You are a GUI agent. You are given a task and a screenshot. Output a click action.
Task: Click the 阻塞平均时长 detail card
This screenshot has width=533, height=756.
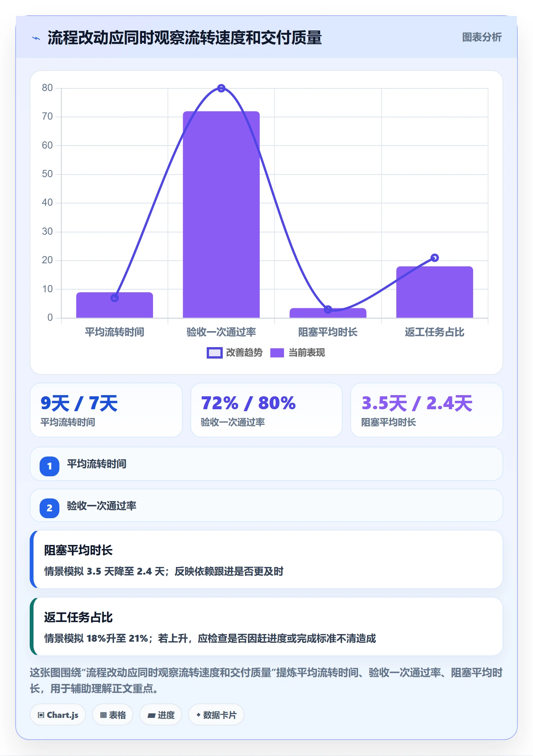pos(266,559)
